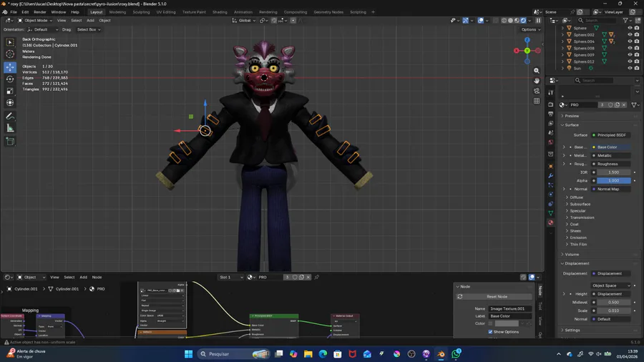Collapse the Surface panel

572,125
